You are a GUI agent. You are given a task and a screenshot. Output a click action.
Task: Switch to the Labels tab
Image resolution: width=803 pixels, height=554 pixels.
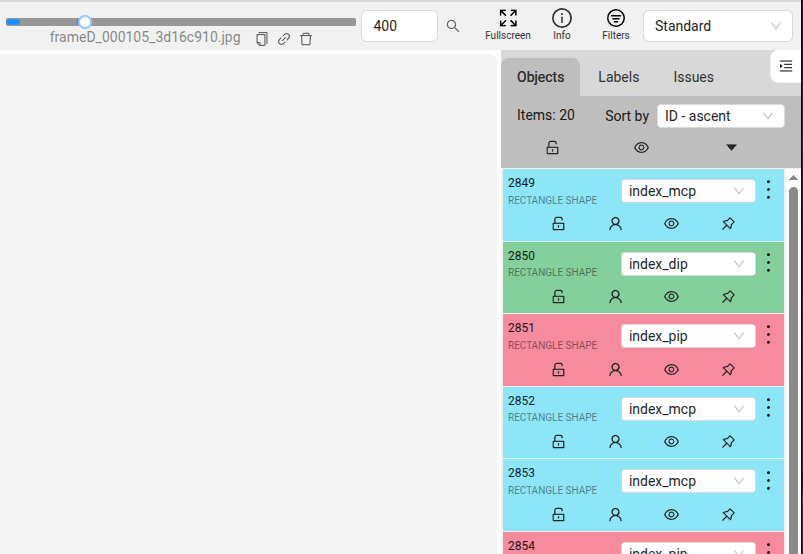(x=619, y=77)
